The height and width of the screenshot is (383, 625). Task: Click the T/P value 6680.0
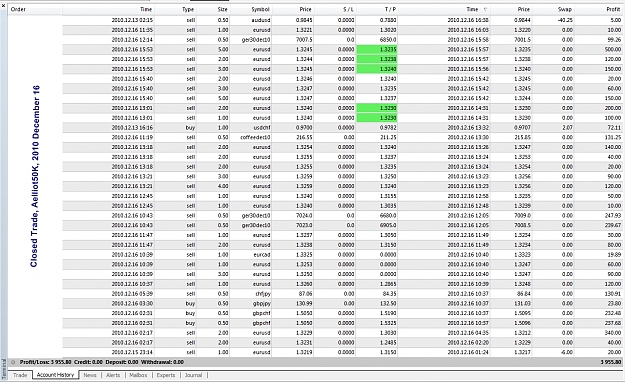coord(389,216)
